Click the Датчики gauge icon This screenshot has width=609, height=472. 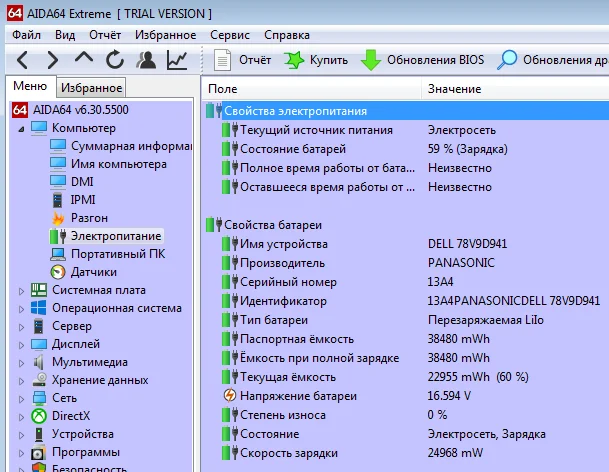point(58,272)
